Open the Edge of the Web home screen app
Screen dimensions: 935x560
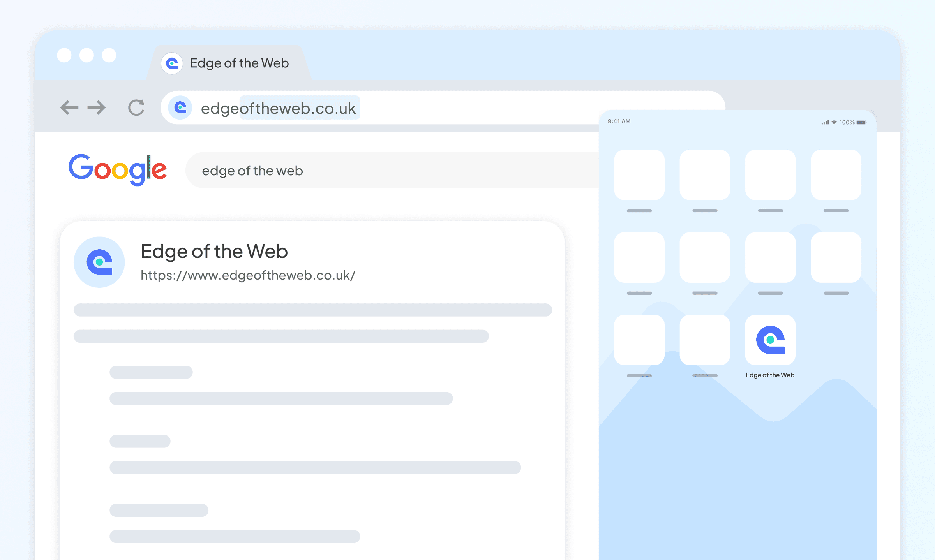770,340
